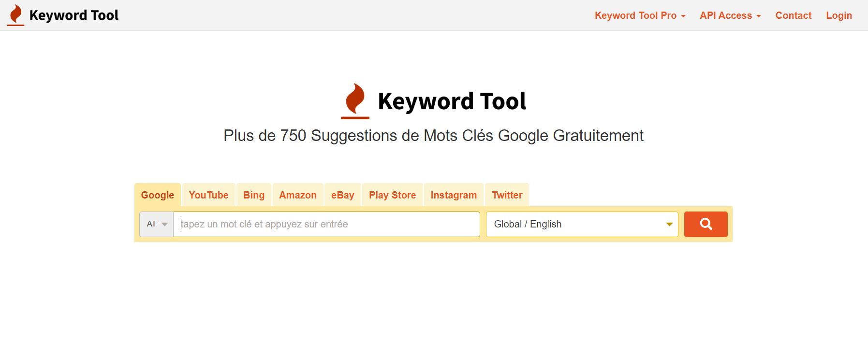Screen dimensions: 868x353
Task: Click the large Keyword Tool title text
Action: (452, 101)
